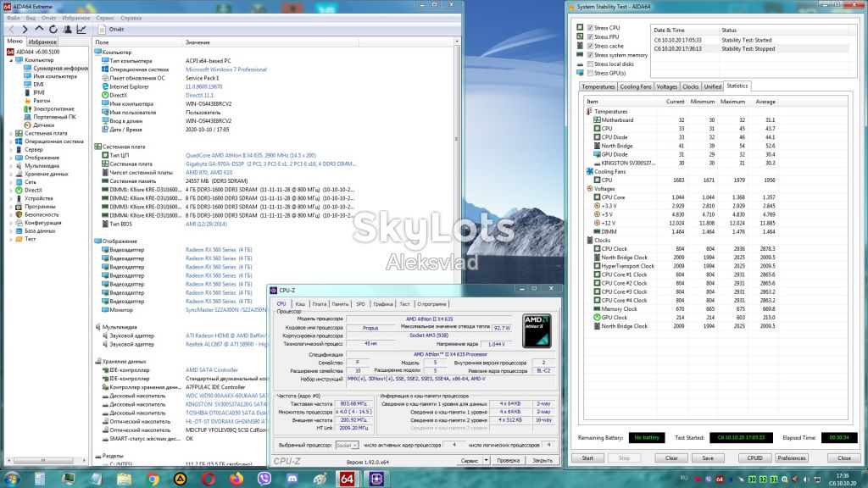Open the Память tab in CPU-Z
Screen dimensions: 868x488
[x=340, y=304]
